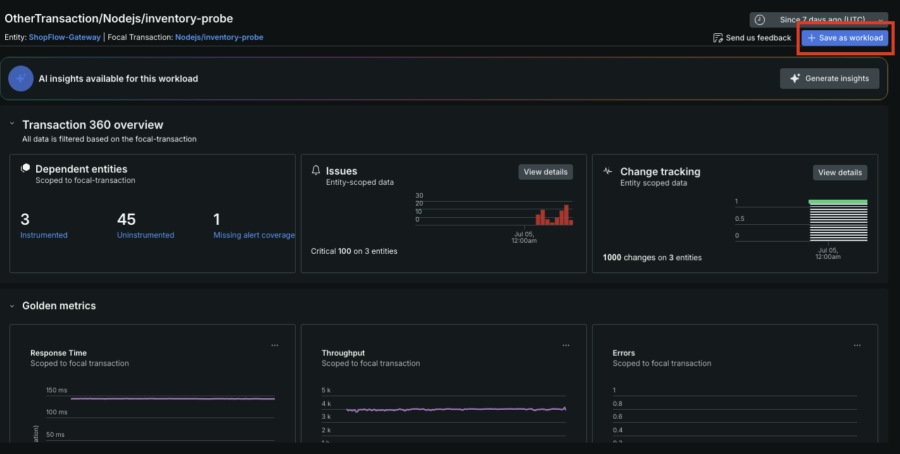Click the Change tracking pulse icon
Viewport: 900px width, 454px height.
point(608,171)
